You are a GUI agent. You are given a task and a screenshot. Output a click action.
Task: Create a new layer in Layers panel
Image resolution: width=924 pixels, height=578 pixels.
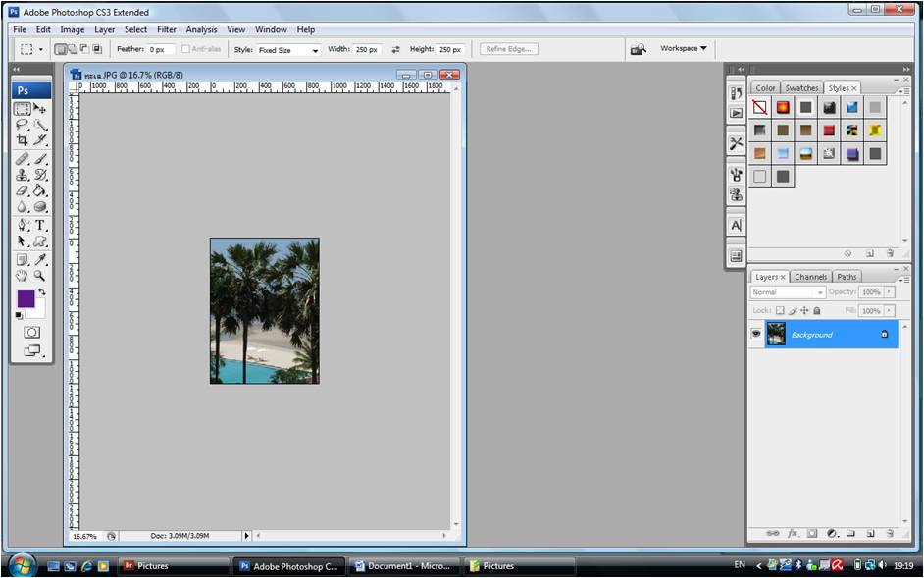[x=870, y=533]
